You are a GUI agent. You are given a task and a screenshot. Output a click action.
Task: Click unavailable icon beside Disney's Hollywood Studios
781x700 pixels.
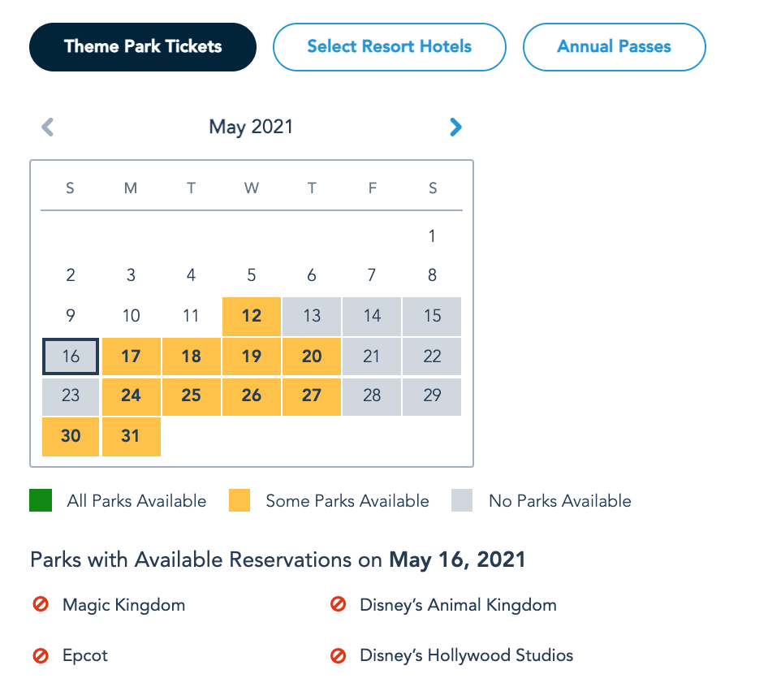coord(339,655)
